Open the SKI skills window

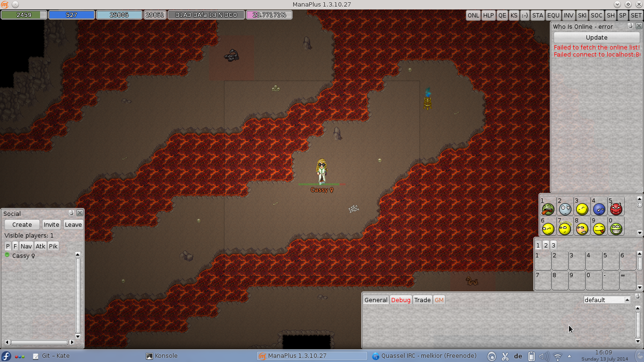click(x=582, y=15)
